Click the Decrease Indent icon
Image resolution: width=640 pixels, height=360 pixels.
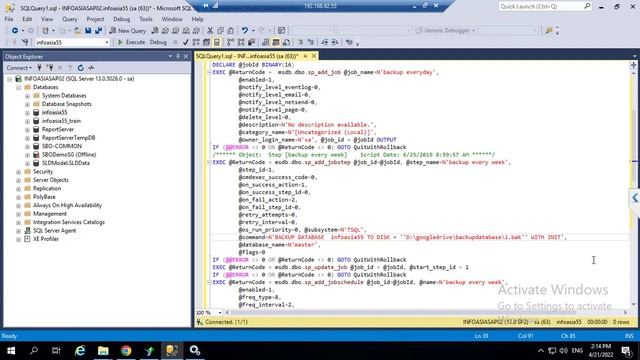click(x=324, y=42)
